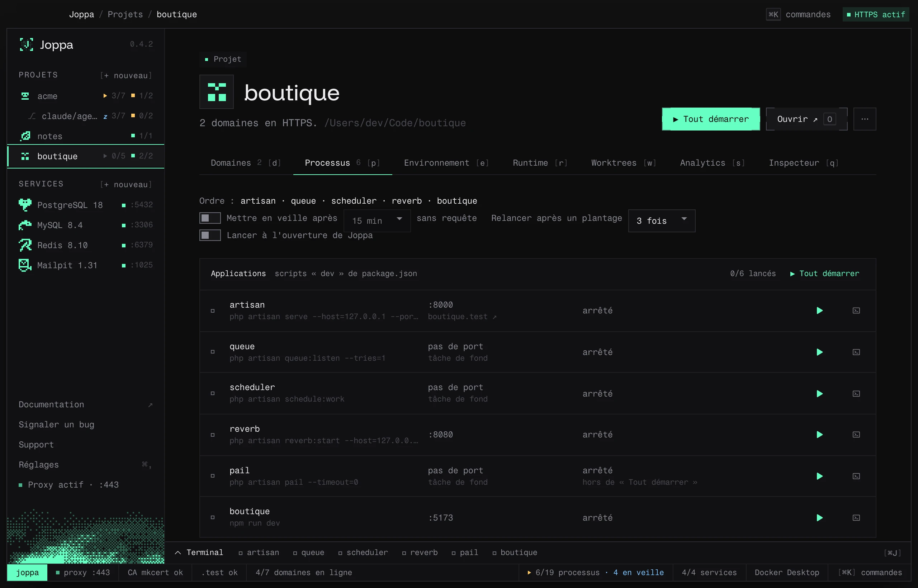Open the boutique.test domain link

tap(462, 317)
